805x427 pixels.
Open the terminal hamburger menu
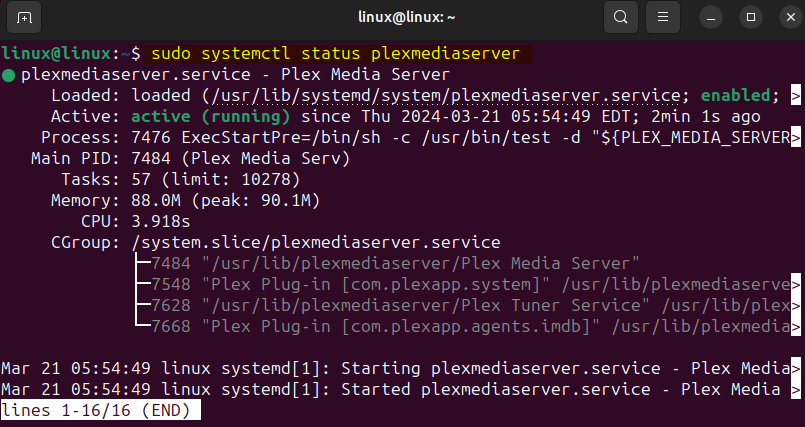(663, 17)
